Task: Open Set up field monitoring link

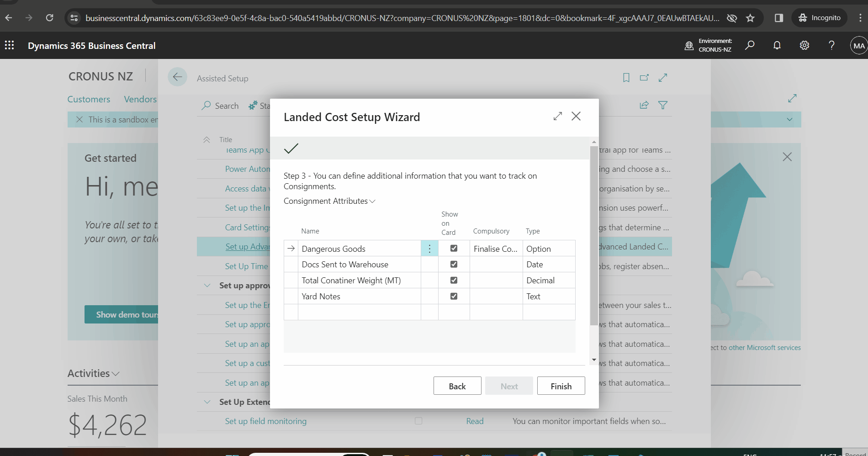Action: coord(265,421)
